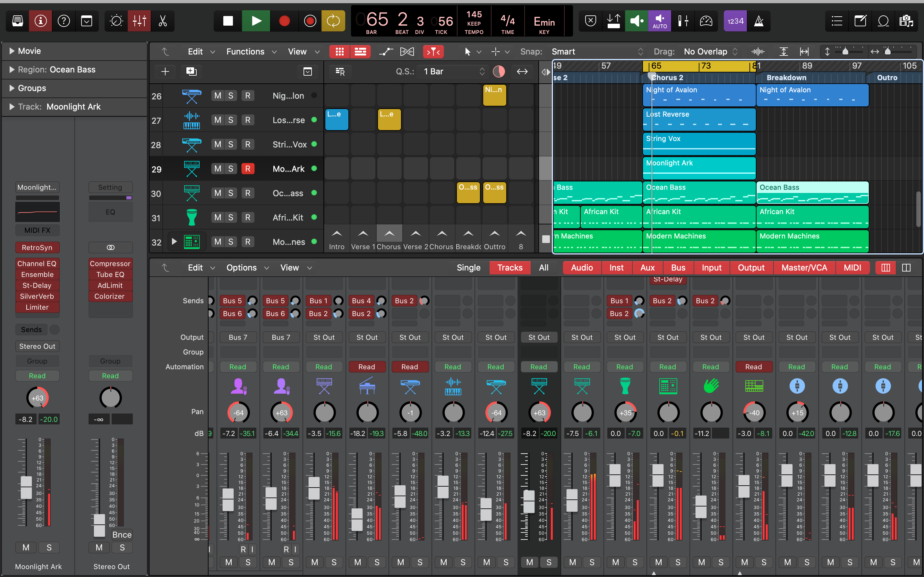
Task: Click the Count-in 1234 button
Action: [735, 21]
